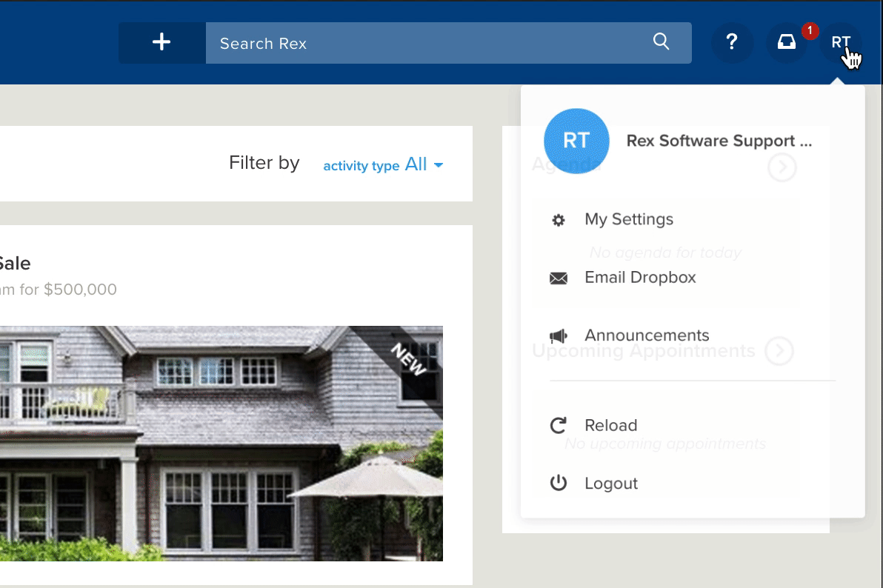Screen dimensions: 883x588
Task: Click the power Logout icon
Action: click(558, 484)
